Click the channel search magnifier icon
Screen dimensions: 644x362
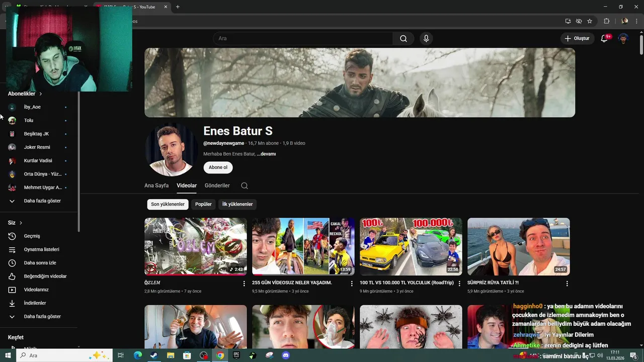(x=245, y=186)
